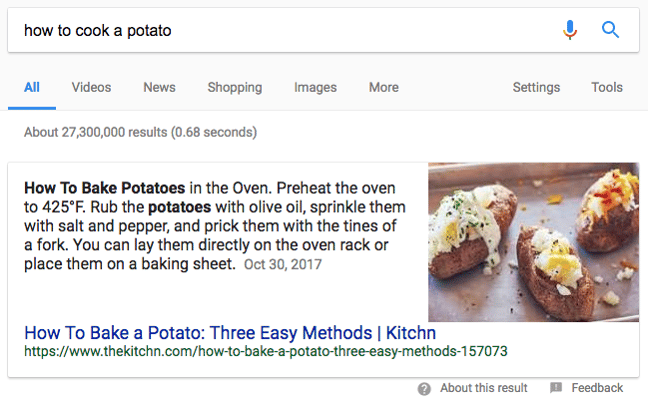This screenshot has width=648, height=400.
Task: Send feedback via the Feedback link
Action: click(597, 388)
